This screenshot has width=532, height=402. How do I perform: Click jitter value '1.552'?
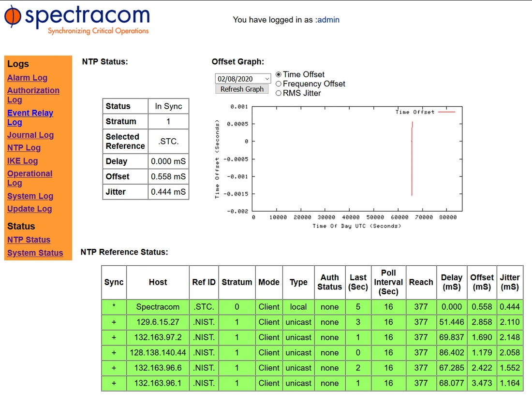510,368
